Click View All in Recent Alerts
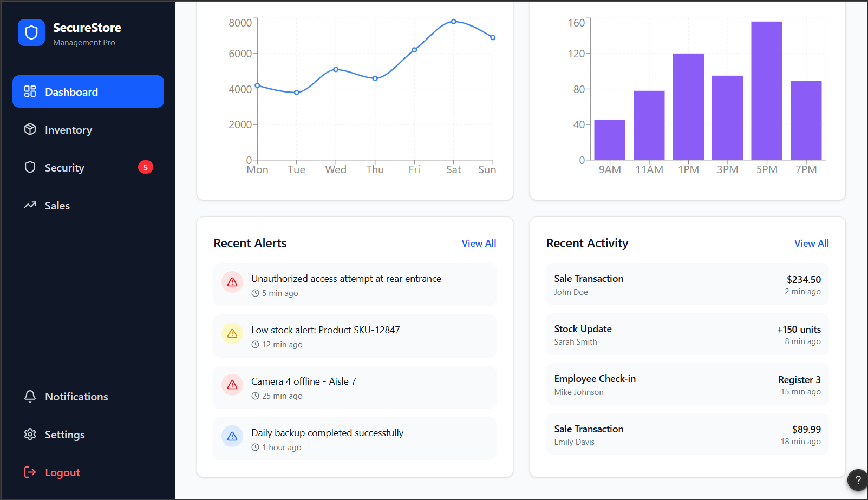The width and height of the screenshot is (868, 500). click(x=479, y=244)
